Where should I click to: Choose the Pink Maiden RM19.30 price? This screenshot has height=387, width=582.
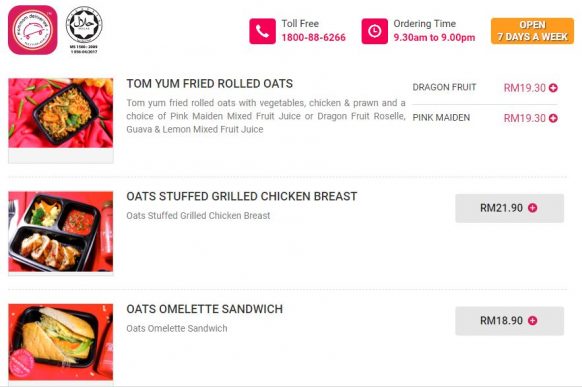tap(524, 118)
